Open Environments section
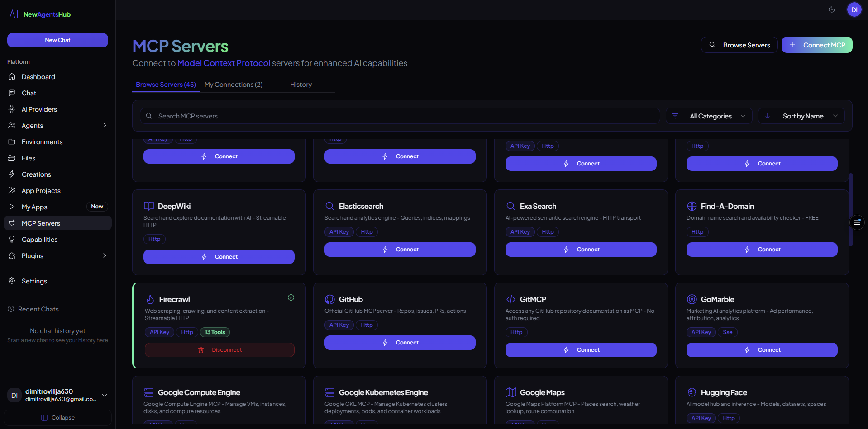The width and height of the screenshot is (868, 429). tap(57, 142)
